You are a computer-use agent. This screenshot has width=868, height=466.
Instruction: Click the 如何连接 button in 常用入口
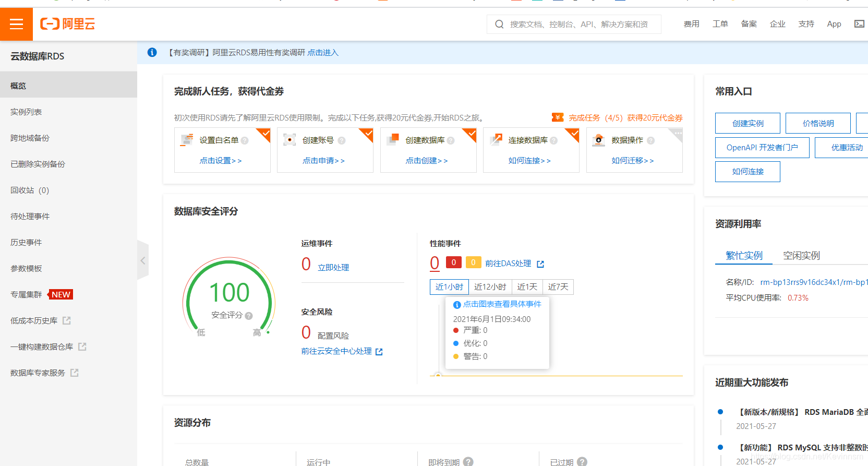pos(748,172)
